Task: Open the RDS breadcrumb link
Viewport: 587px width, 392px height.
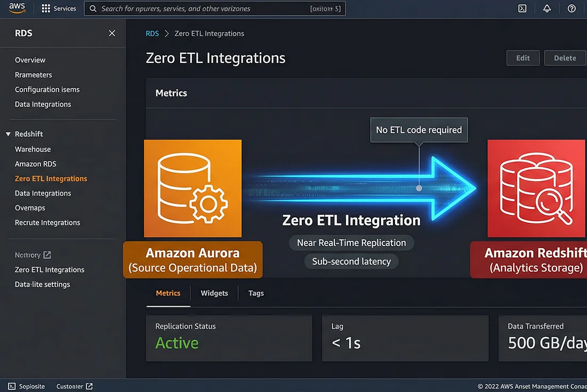Action: (x=152, y=33)
